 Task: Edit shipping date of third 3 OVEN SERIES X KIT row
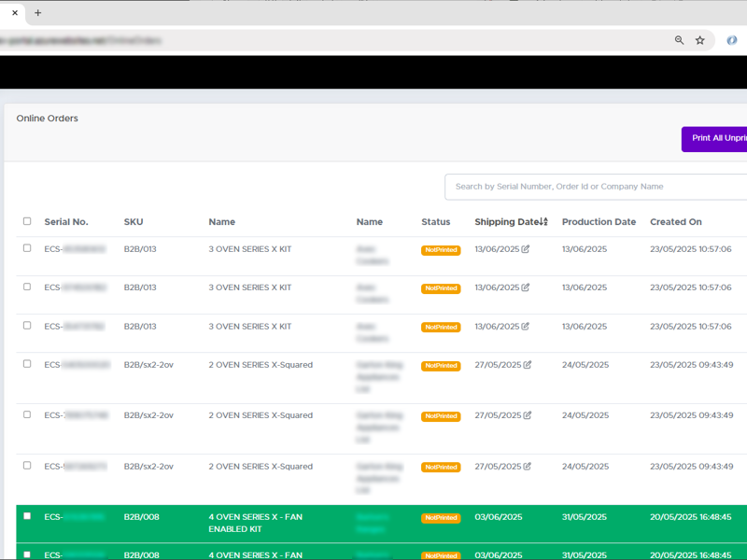coord(526,327)
